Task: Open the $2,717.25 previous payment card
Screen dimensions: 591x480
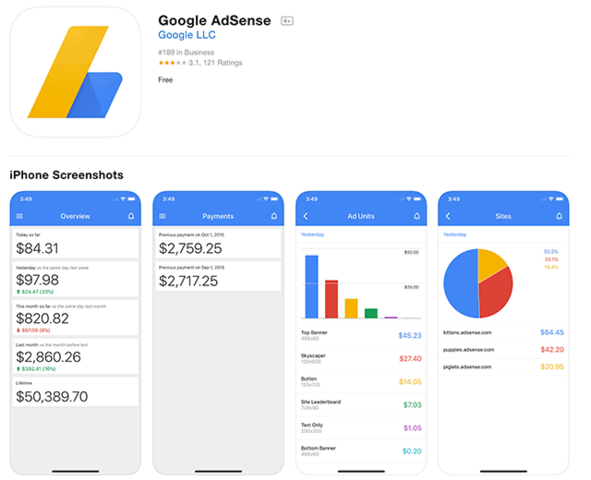Action: pyautogui.click(x=218, y=276)
